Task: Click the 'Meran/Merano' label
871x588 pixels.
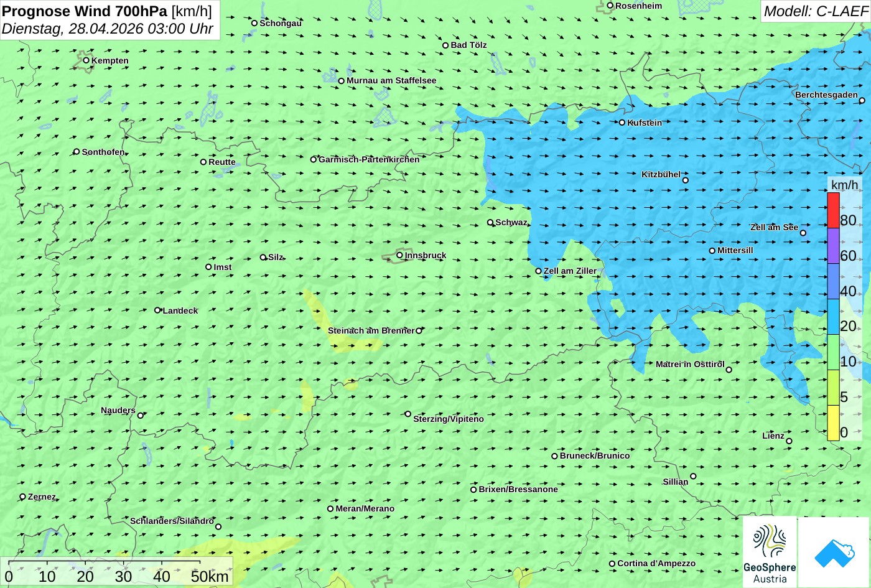Action: tap(365, 508)
